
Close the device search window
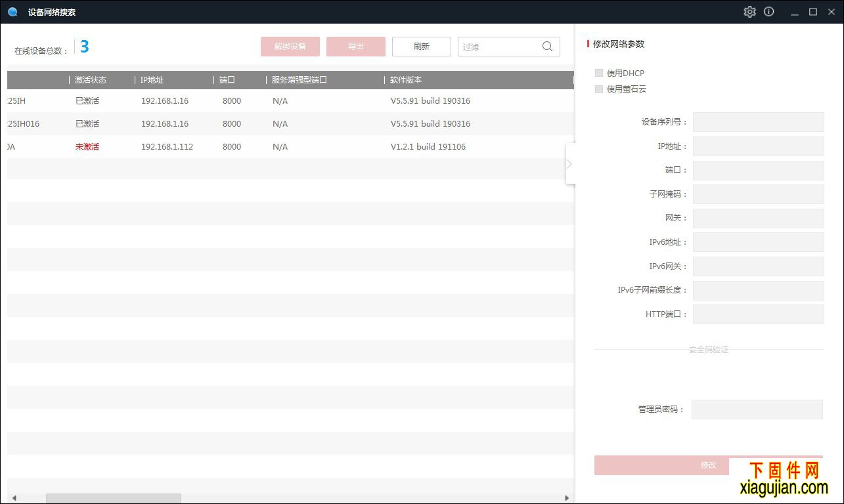coord(831,12)
